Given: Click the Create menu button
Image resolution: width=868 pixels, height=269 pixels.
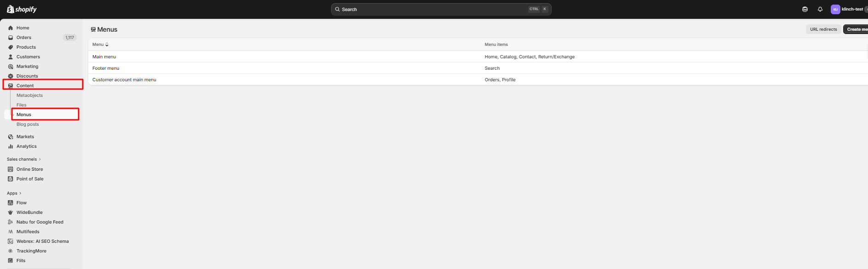Looking at the screenshot, I should (856, 29).
